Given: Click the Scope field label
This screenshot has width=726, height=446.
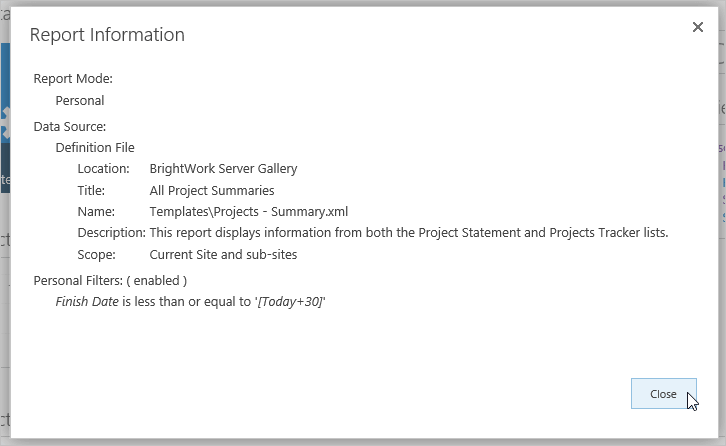Looking at the screenshot, I should [x=95, y=254].
